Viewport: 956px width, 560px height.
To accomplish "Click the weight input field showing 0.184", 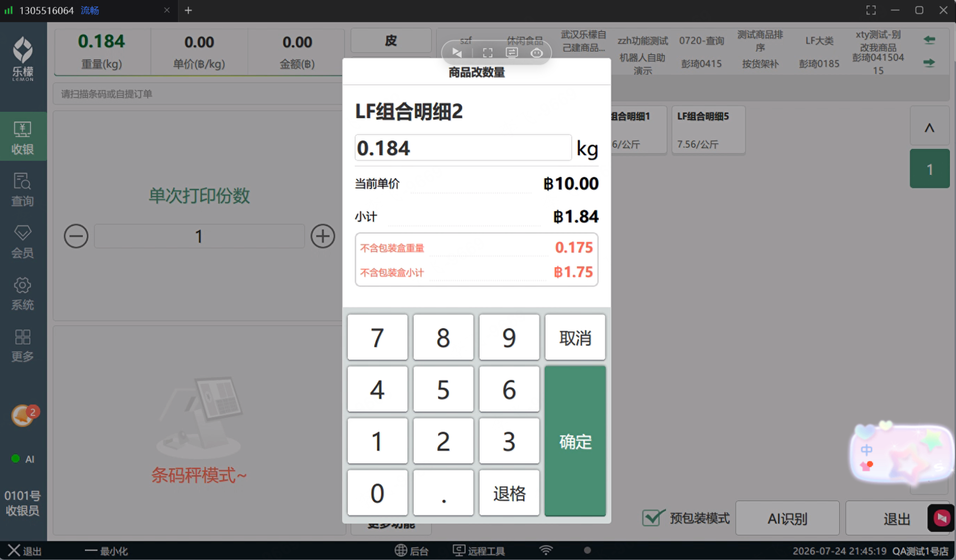I will pyautogui.click(x=463, y=148).
